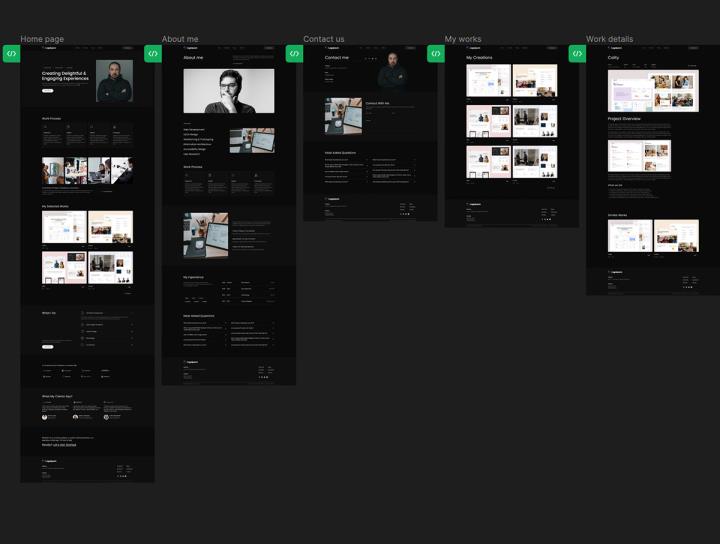Click the white button in What I Do section
The width and height of the screenshot is (720, 544).
pyautogui.click(x=47, y=346)
